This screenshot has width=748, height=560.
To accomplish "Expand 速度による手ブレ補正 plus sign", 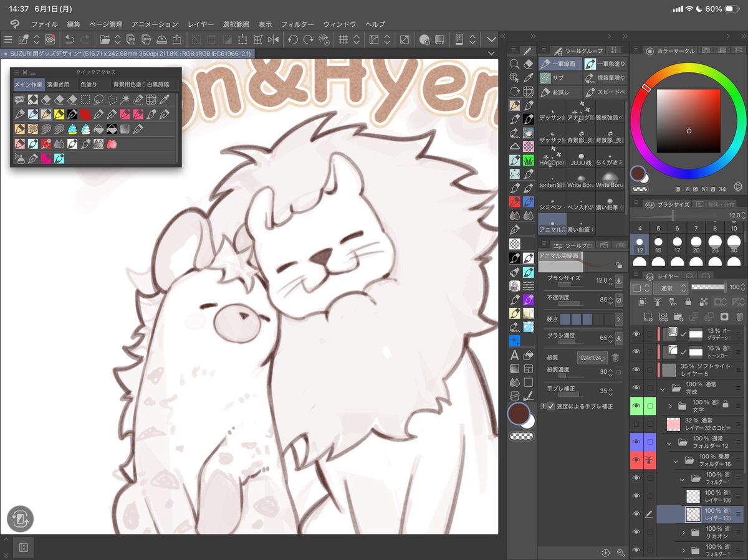I will point(543,406).
